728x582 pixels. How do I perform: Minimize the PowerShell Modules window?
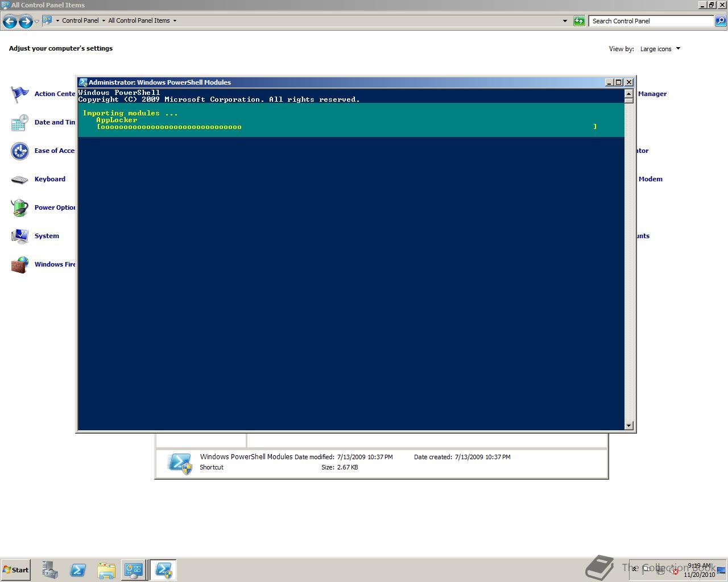[609, 82]
